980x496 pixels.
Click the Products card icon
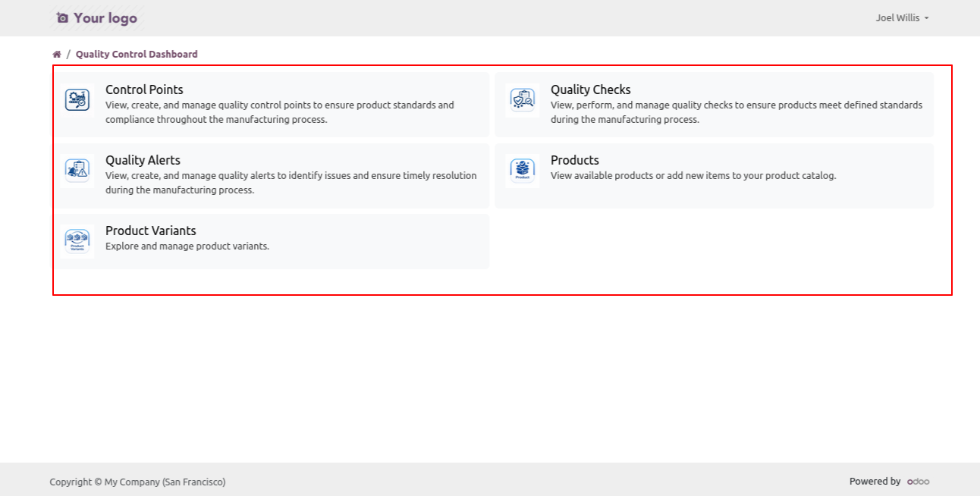tap(523, 171)
